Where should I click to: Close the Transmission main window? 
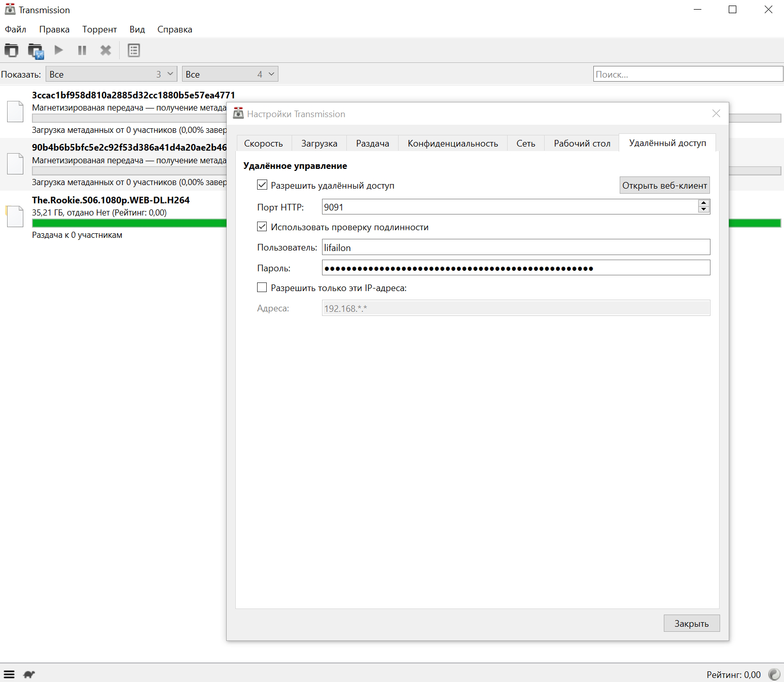(x=768, y=10)
